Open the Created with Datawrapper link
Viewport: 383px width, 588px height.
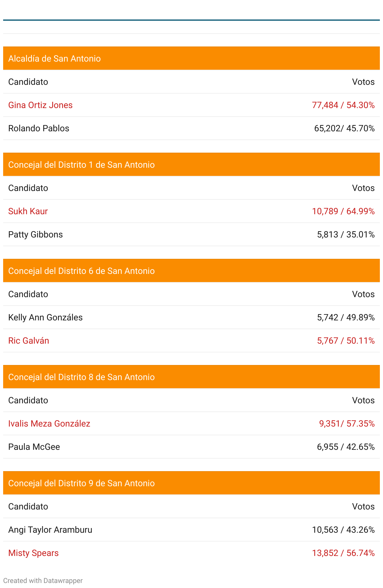click(43, 580)
